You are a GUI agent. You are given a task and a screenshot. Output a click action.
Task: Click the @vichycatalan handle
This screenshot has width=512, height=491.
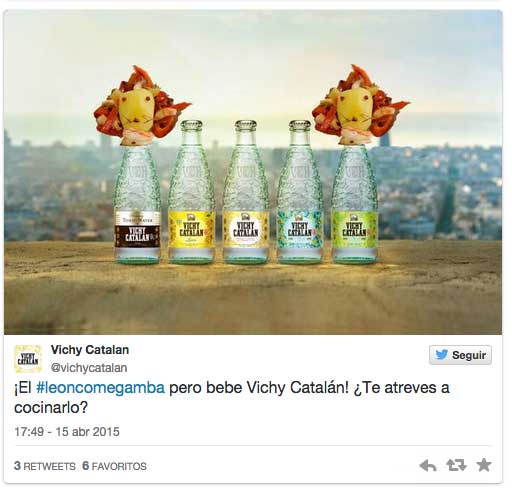pyautogui.click(x=89, y=368)
